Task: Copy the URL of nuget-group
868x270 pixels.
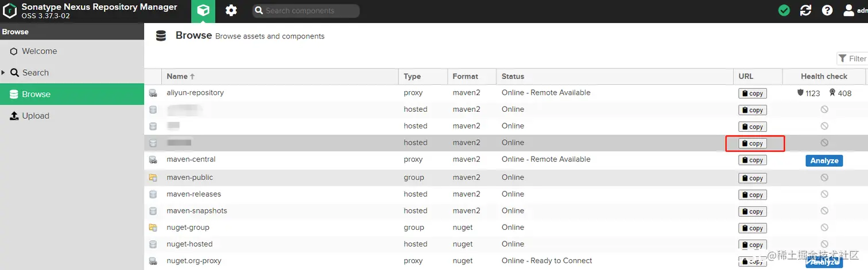Action: (752, 228)
